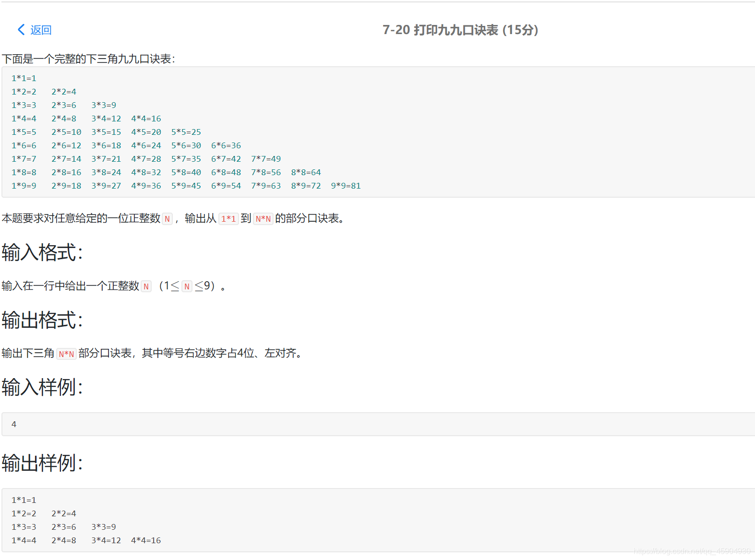Click the inline code N*N after 到
Image resolution: width=755 pixels, height=560 pixels.
pyautogui.click(x=263, y=219)
